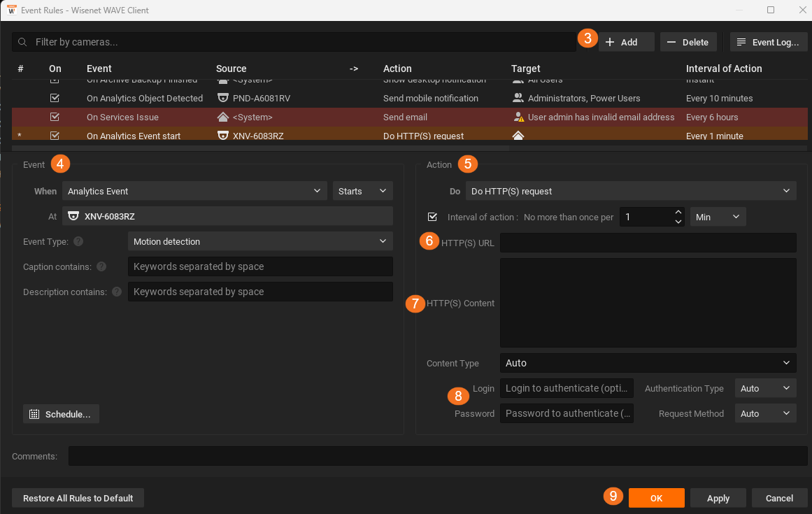The image size is (812, 514).
Task: Sort rules by the Source column header
Action: pos(231,69)
